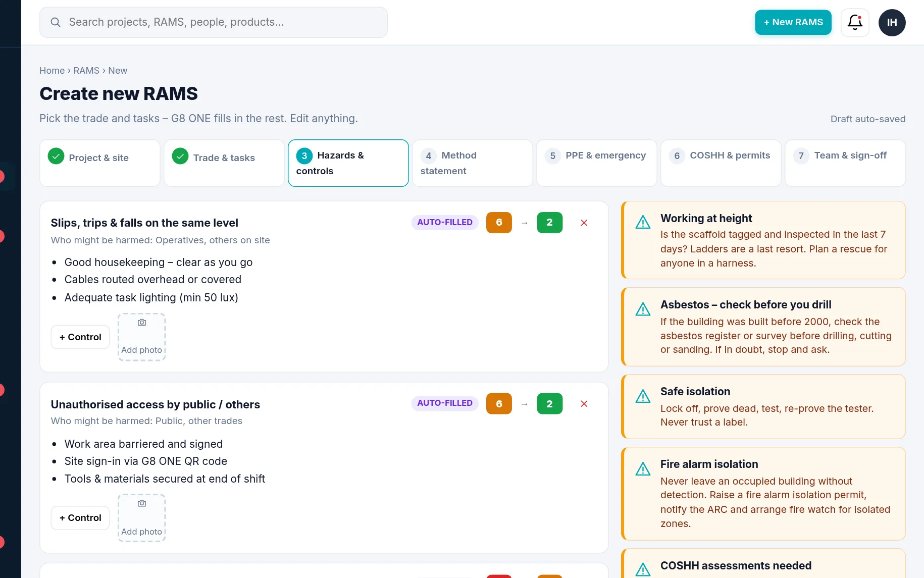Remove the Unauthorised access hazard
The width and height of the screenshot is (924, 578).
click(x=584, y=404)
